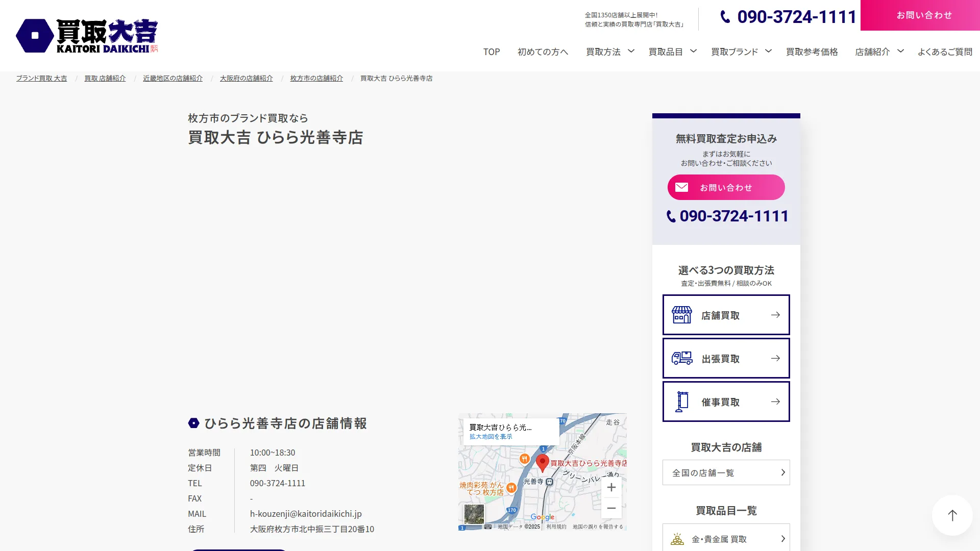Click 店舗買取 card

click(x=726, y=315)
